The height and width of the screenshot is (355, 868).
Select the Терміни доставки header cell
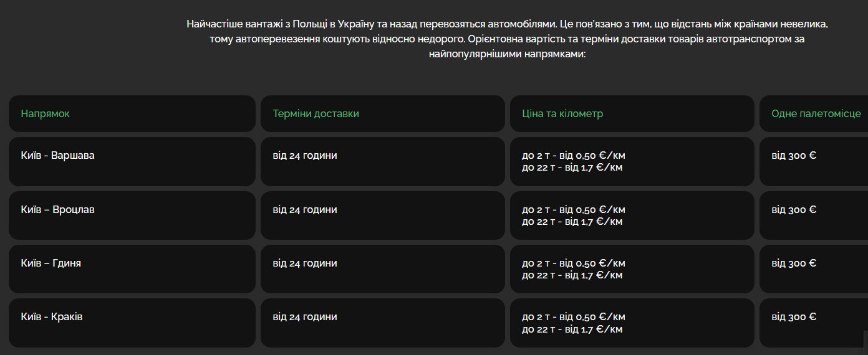[x=383, y=113]
